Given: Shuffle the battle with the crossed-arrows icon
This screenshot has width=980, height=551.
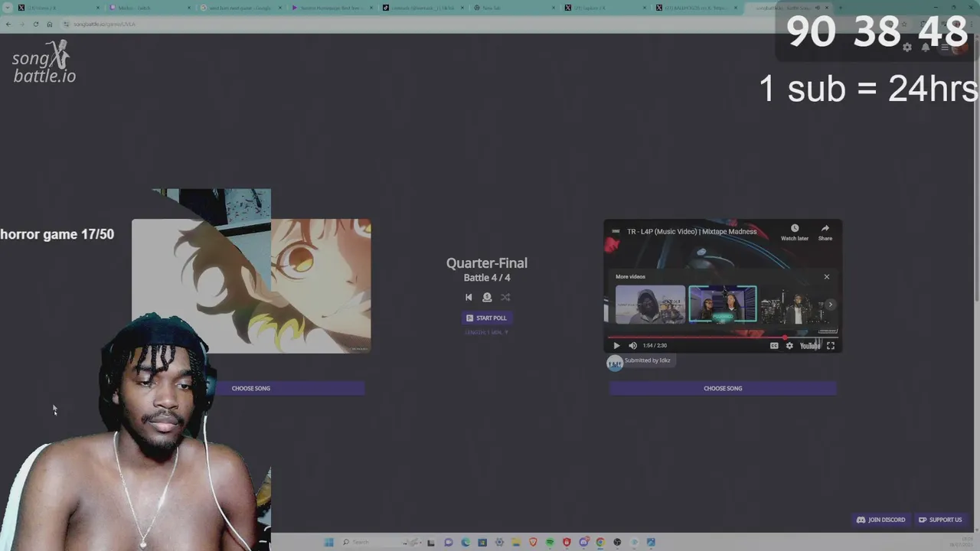Looking at the screenshot, I should [505, 297].
